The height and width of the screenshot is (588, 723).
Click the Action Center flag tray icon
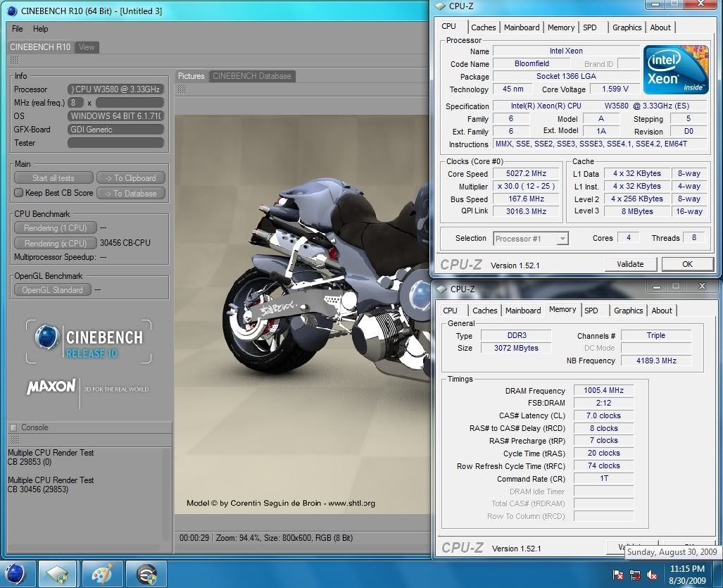click(x=618, y=575)
